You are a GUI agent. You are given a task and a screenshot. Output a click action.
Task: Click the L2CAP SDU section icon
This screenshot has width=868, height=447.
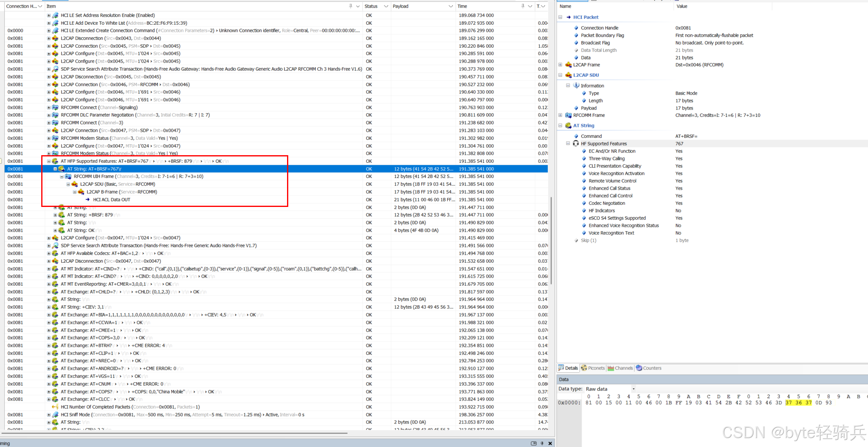point(568,75)
